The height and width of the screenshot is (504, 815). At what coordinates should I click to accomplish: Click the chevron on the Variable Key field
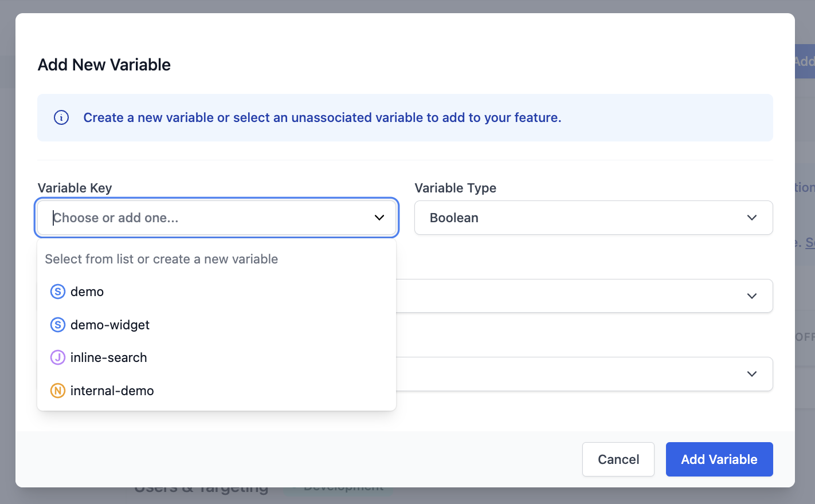coord(379,218)
